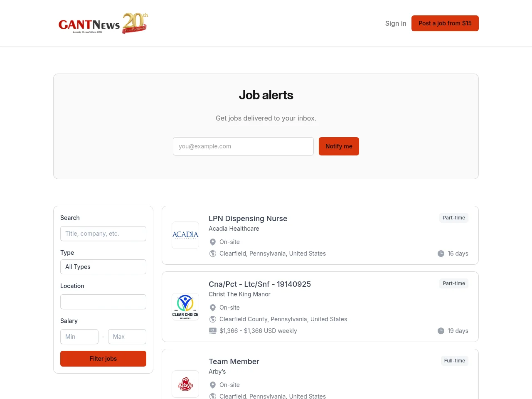
Task: Click location pin icon on Team Member listing
Action: (x=213, y=385)
